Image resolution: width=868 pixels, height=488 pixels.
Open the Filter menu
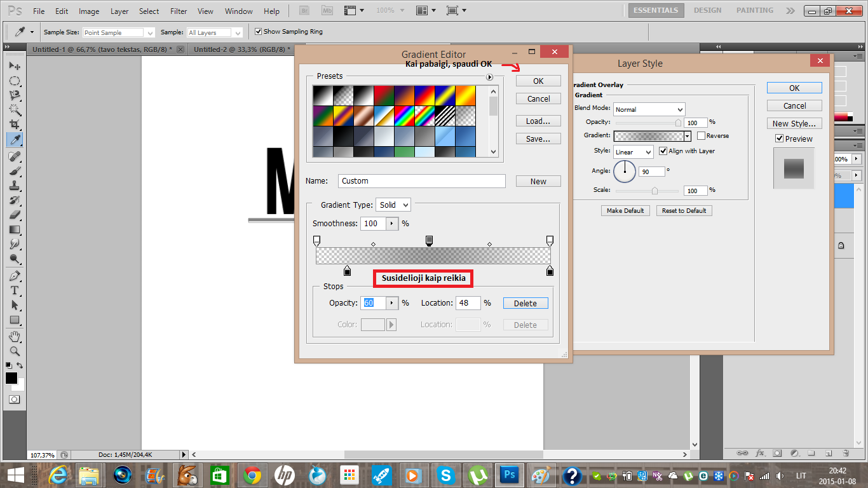[x=179, y=11]
